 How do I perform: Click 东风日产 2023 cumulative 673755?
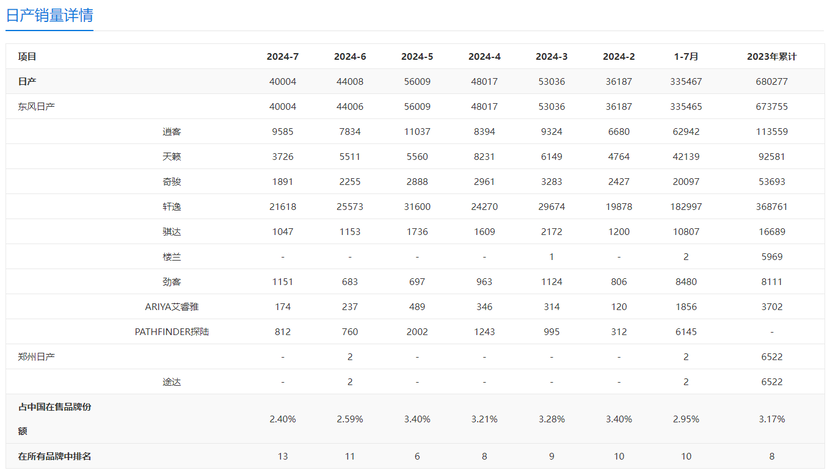point(772,106)
